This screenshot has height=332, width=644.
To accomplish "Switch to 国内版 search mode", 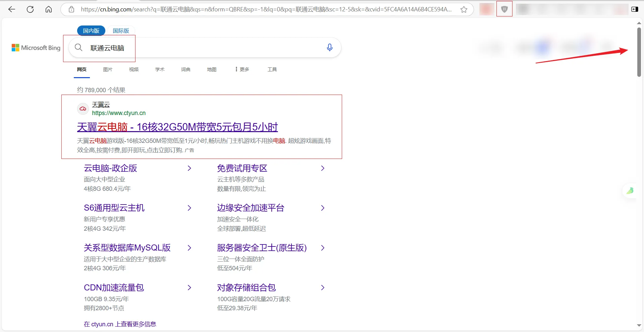I will coord(91,31).
